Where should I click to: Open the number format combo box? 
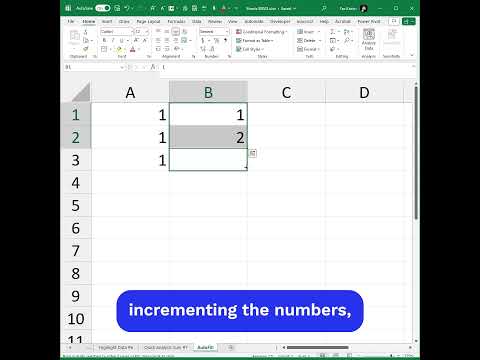coord(214,32)
